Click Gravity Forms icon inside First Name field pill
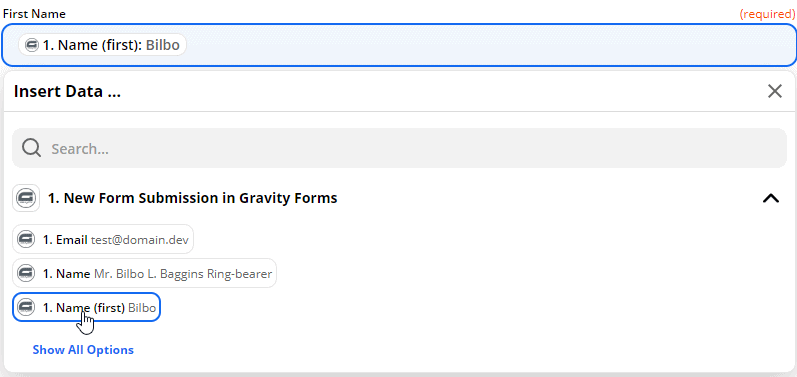797x377 pixels. click(x=32, y=45)
